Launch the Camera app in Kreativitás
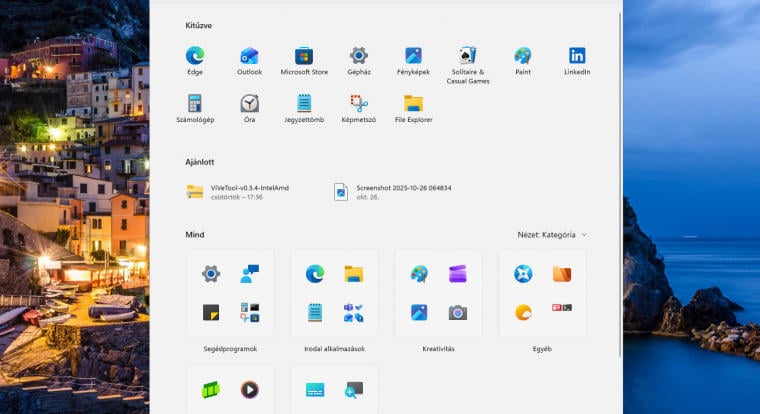Viewport: 760px width, 414px height. click(x=458, y=313)
